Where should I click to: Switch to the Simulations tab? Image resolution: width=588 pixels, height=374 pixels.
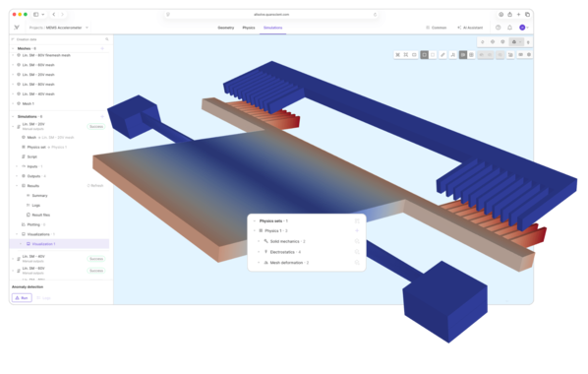click(x=272, y=28)
